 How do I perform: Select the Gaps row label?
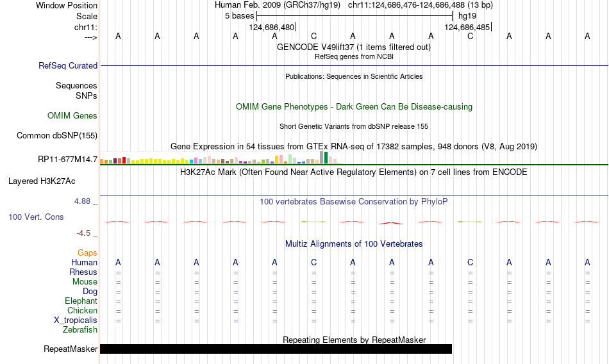click(x=87, y=253)
